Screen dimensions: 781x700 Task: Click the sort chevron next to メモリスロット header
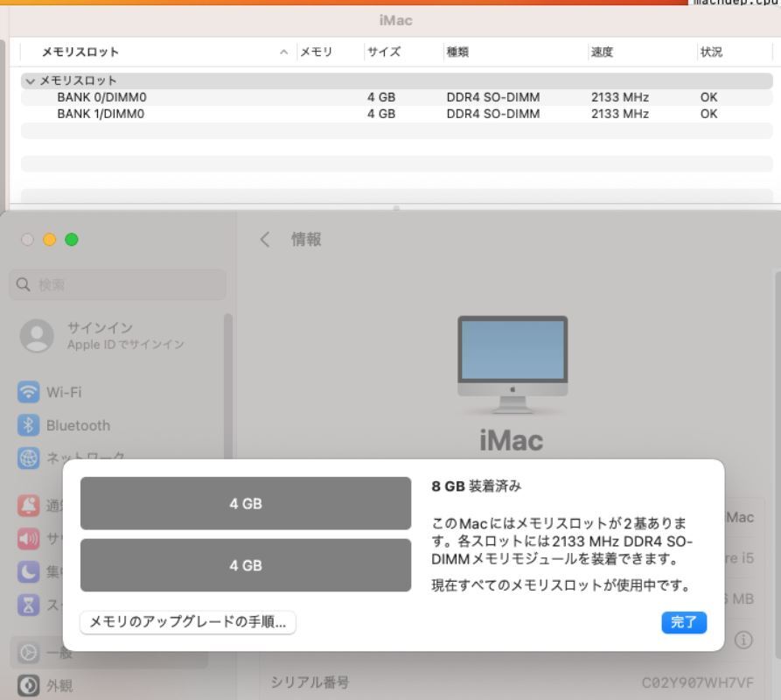point(282,52)
